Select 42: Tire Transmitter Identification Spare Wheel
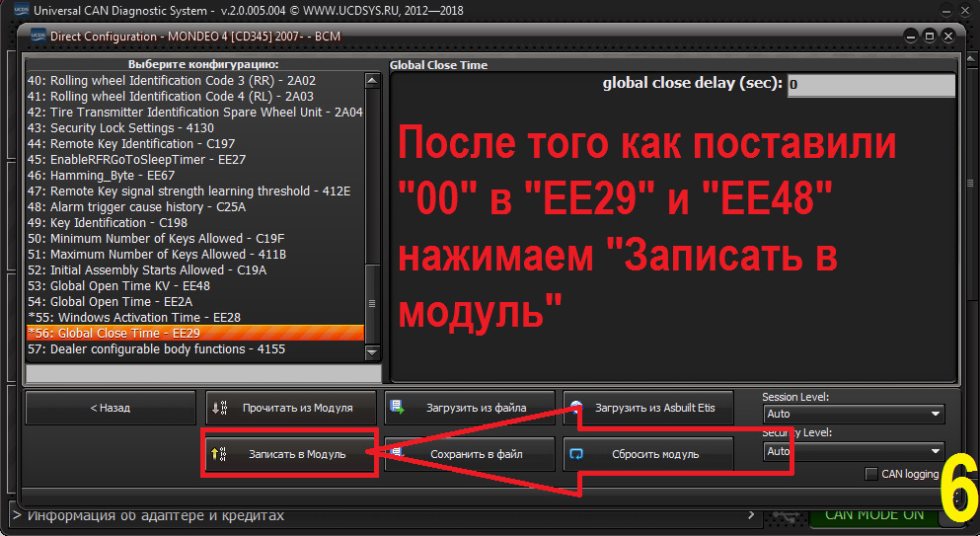Image resolution: width=980 pixels, height=536 pixels. pos(195,112)
